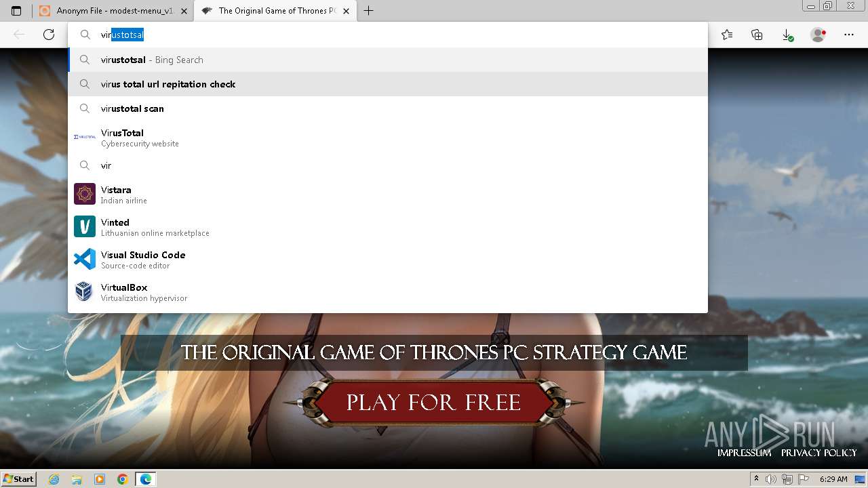Select The Original Game of Thrones tab

(275, 11)
